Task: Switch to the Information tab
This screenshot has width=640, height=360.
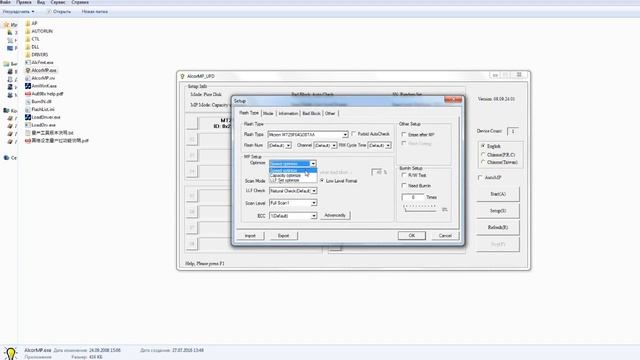Action: 288,113
